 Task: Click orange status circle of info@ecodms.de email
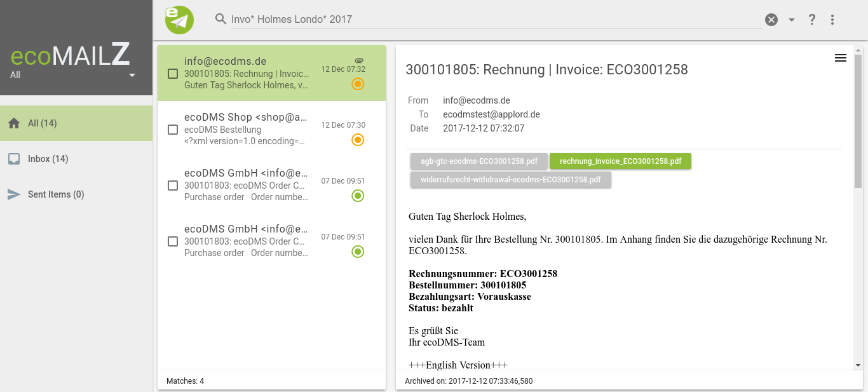pyautogui.click(x=358, y=84)
